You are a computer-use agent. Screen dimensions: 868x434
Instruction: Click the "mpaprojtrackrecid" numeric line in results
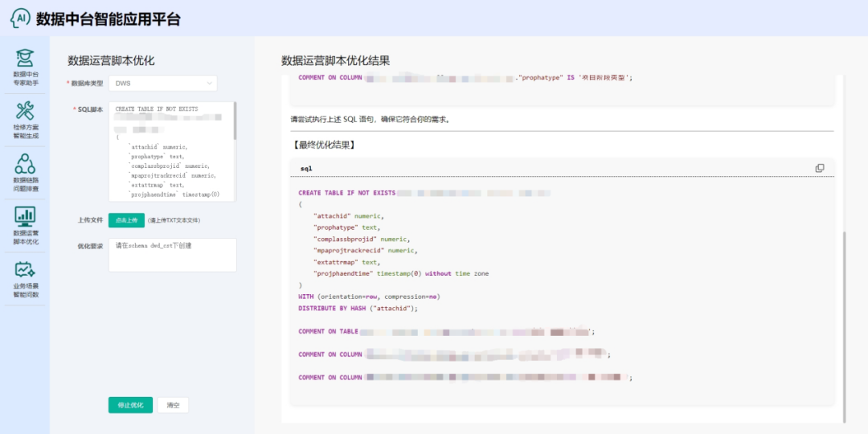pyautogui.click(x=365, y=251)
